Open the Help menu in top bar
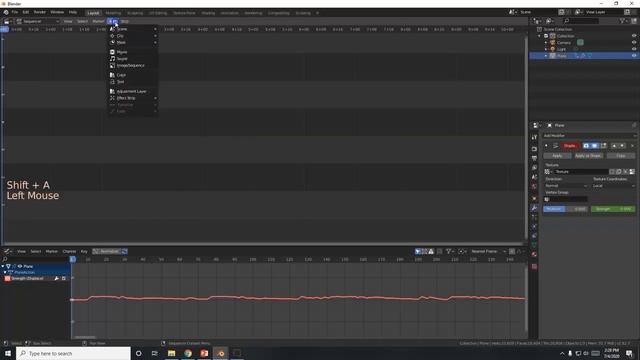The width and height of the screenshot is (640, 360). click(73, 12)
